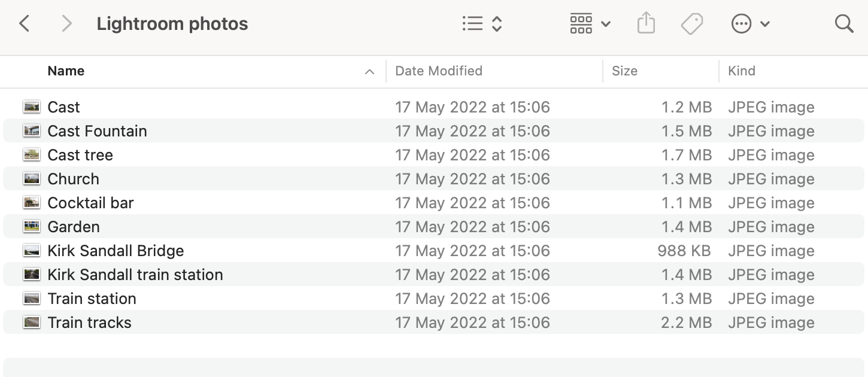This screenshot has height=377, width=868.
Task: Click the Church file name
Action: [73, 179]
